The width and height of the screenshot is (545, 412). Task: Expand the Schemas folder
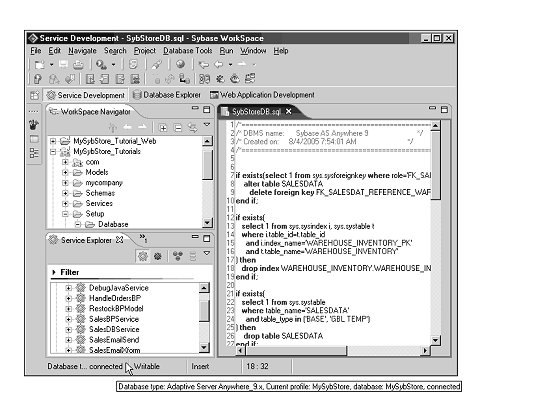[65, 193]
